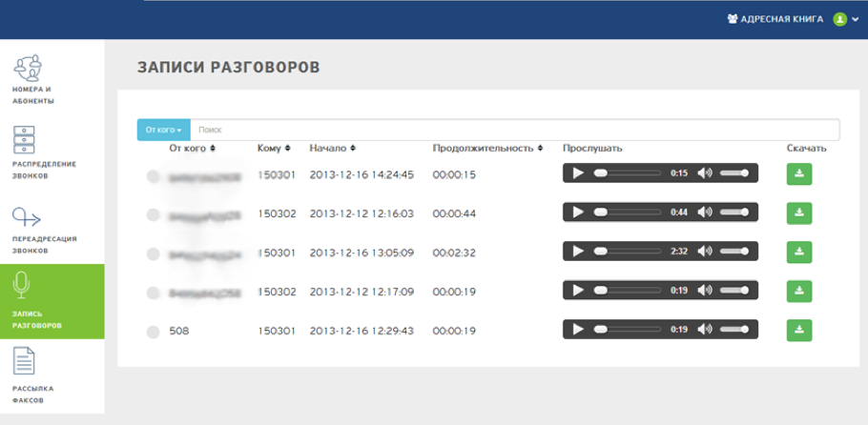Select radio button for 13:05:09 row
868x425 pixels.
coord(153,254)
